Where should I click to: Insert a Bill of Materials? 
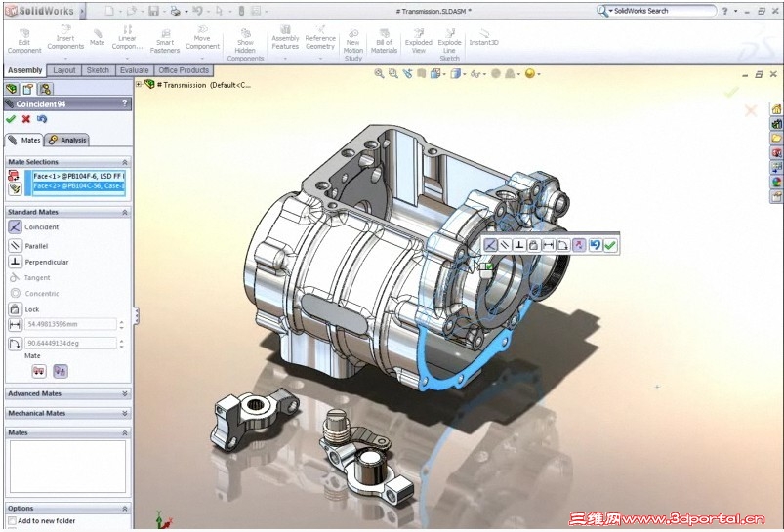click(x=384, y=42)
